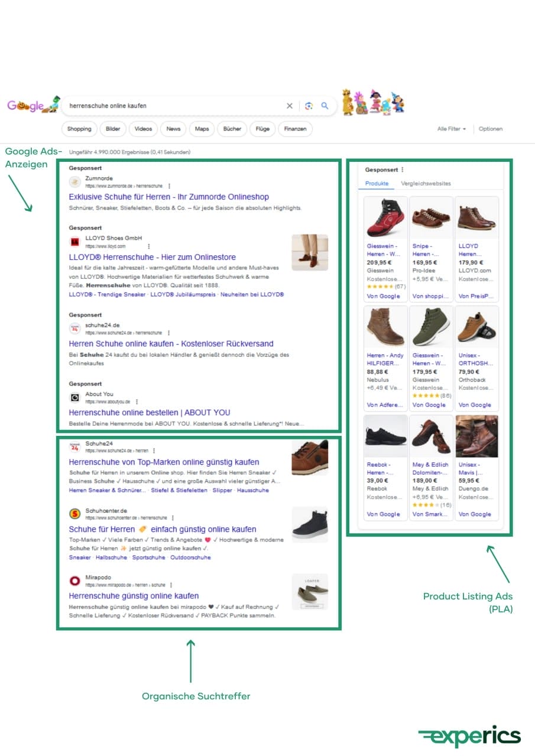
Task: Select the Finanzen filter chip
Action: (x=295, y=129)
